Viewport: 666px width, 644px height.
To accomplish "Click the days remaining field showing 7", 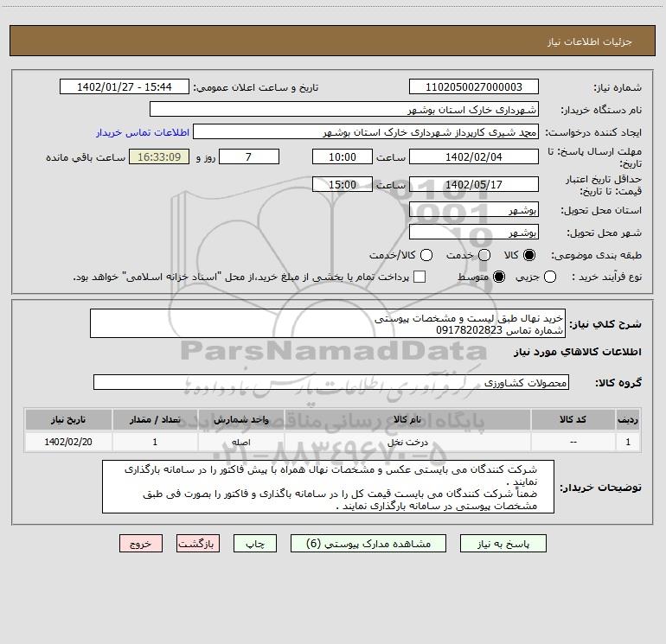I will click(x=249, y=157).
